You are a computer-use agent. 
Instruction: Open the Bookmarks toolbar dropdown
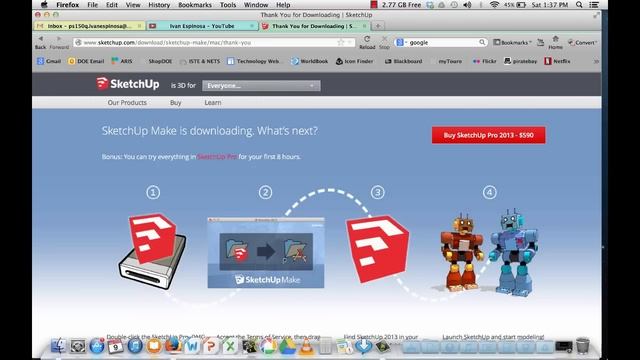pos(513,42)
